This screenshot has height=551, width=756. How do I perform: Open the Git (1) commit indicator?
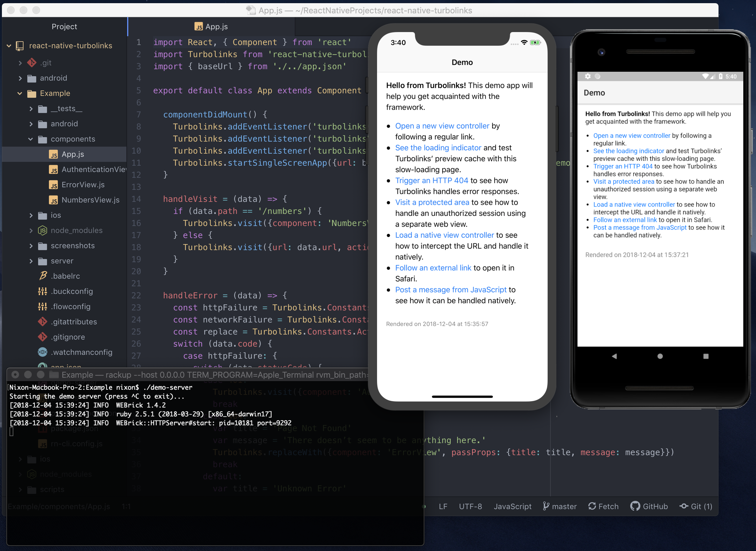pyautogui.click(x=696, y=506)
